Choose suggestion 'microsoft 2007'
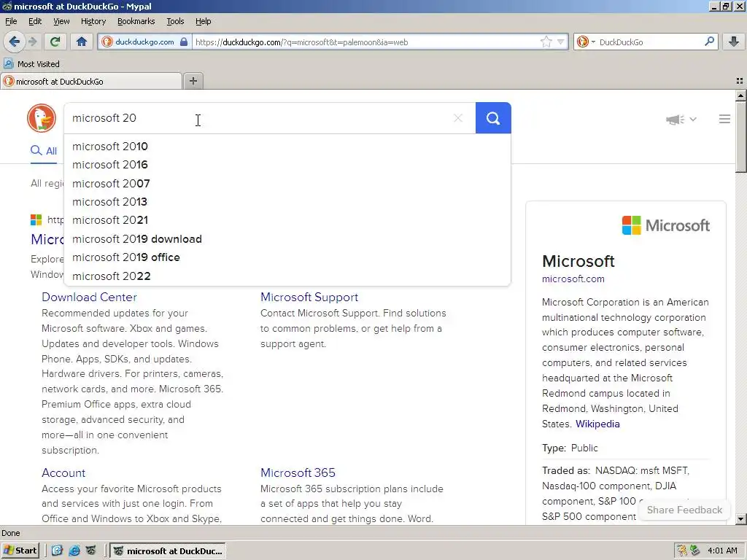Viewport: 747px width, 560px height. [287, 183]
